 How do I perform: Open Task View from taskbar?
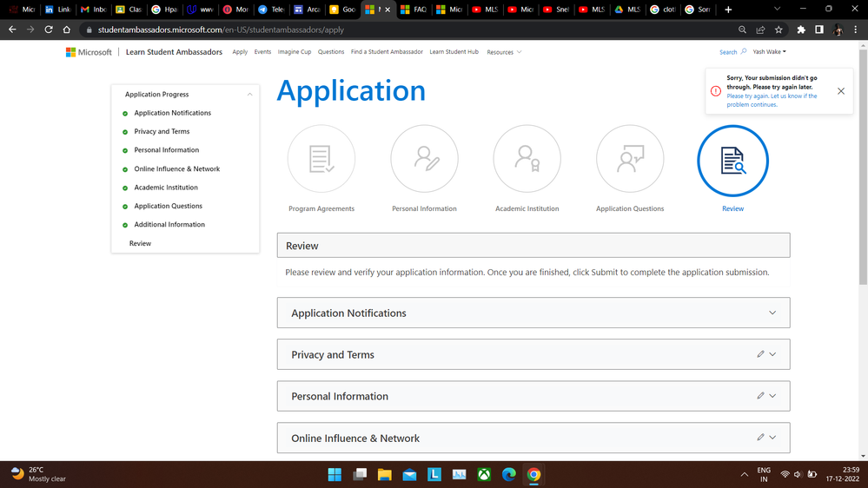coord(360,474)
